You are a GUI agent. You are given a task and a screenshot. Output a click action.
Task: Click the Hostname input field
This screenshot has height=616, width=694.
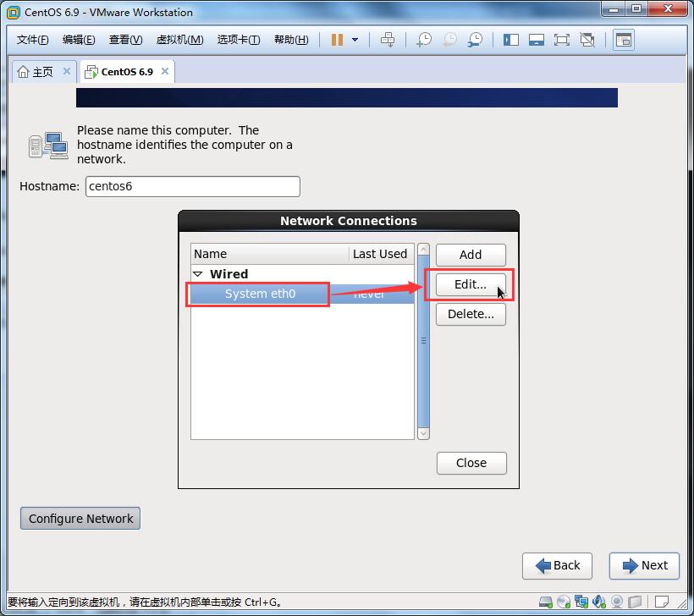[x=192, y=186]
